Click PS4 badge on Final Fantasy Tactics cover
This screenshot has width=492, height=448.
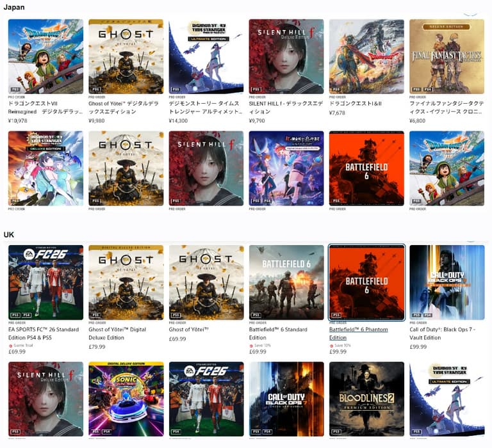pyautogui.click(x=428, y=89)
